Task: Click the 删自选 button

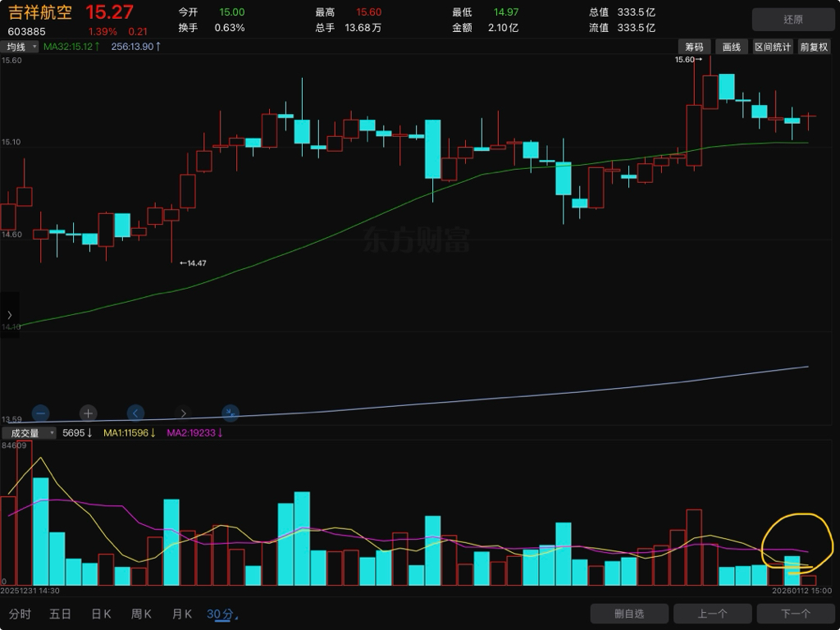Action: (x=629, y=614)
